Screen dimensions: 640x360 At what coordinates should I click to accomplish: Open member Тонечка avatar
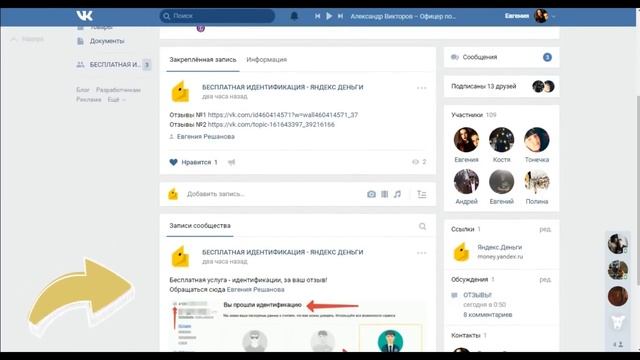point(537,140)
